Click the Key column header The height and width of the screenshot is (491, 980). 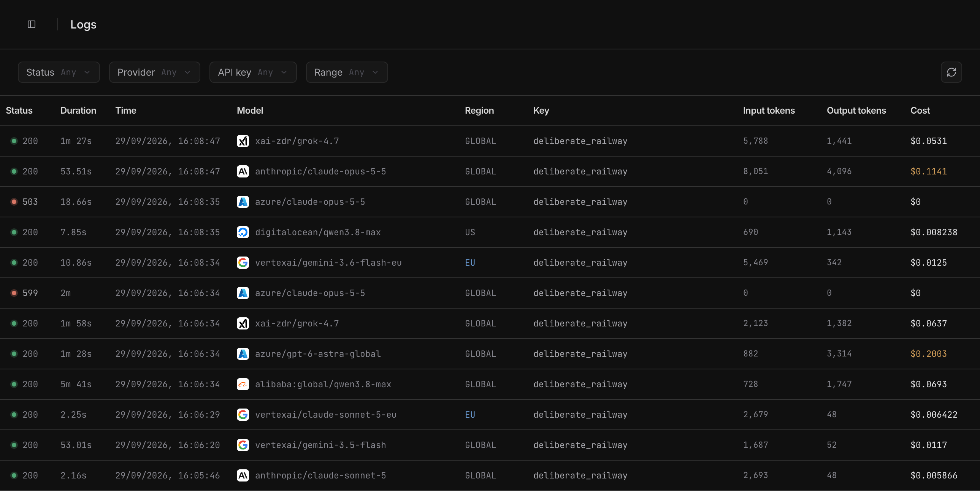(541, 111)
